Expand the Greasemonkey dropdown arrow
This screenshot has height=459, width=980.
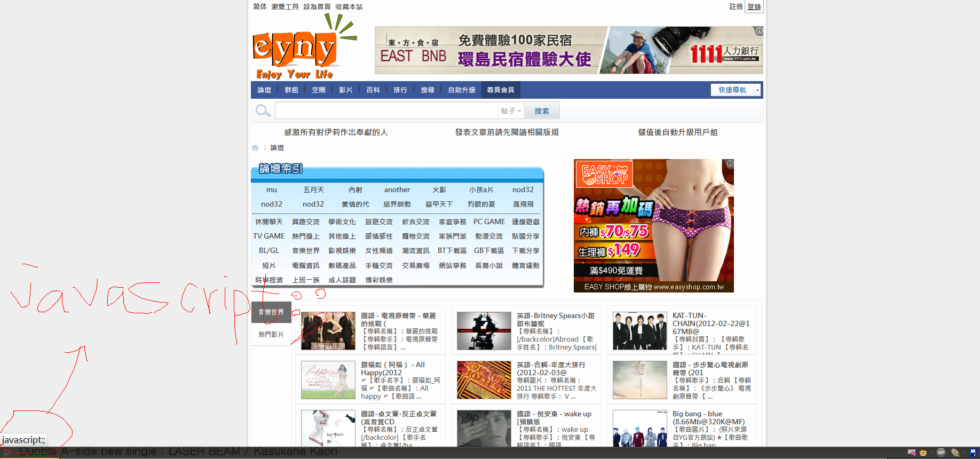(x=931, y=453)
